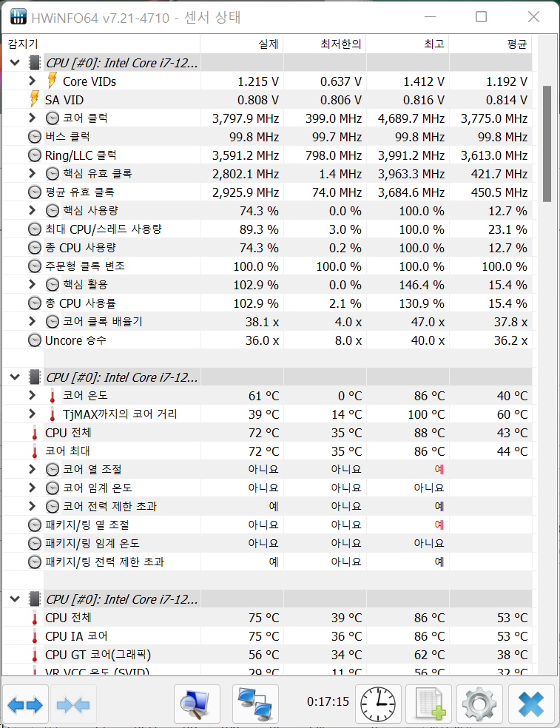
Task: Click the expand columns double-arrow button
Action: click(26, 704)
